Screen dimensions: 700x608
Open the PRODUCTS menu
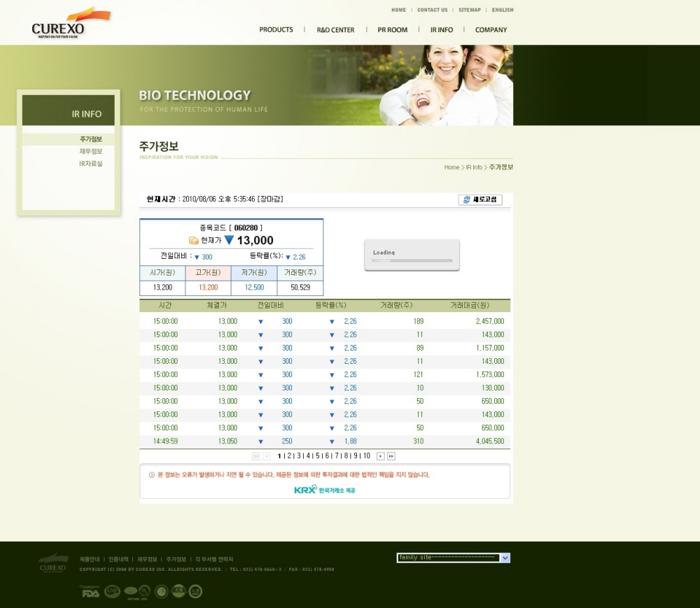[276, 30]
